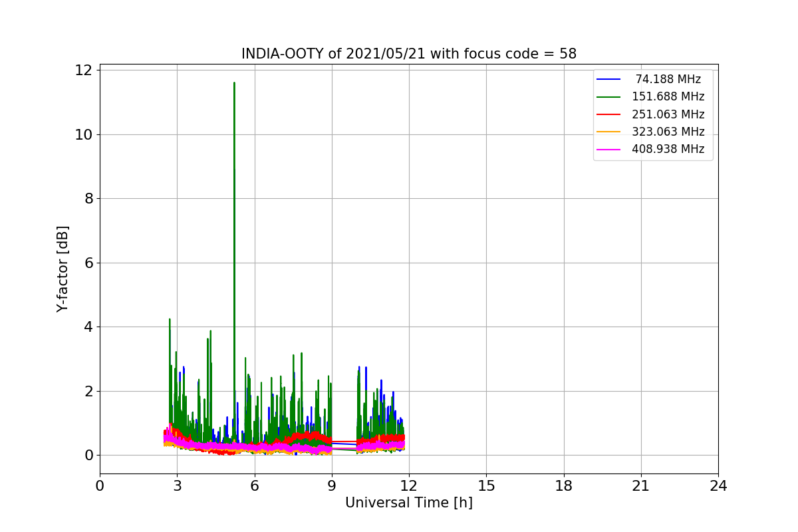Image resolution: width=798 pixels, height=532 pixels.
Task: Select the 151.688 MHz legend label
Action: pyautogui.click(x=668, y=96)
